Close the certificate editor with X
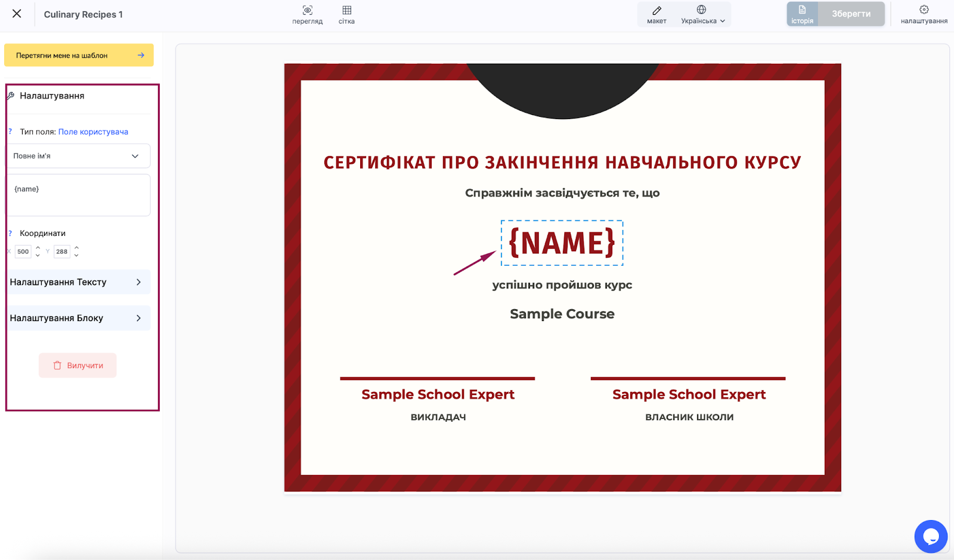The width and height of the screenshot is (954, 560). pos(17,14)
